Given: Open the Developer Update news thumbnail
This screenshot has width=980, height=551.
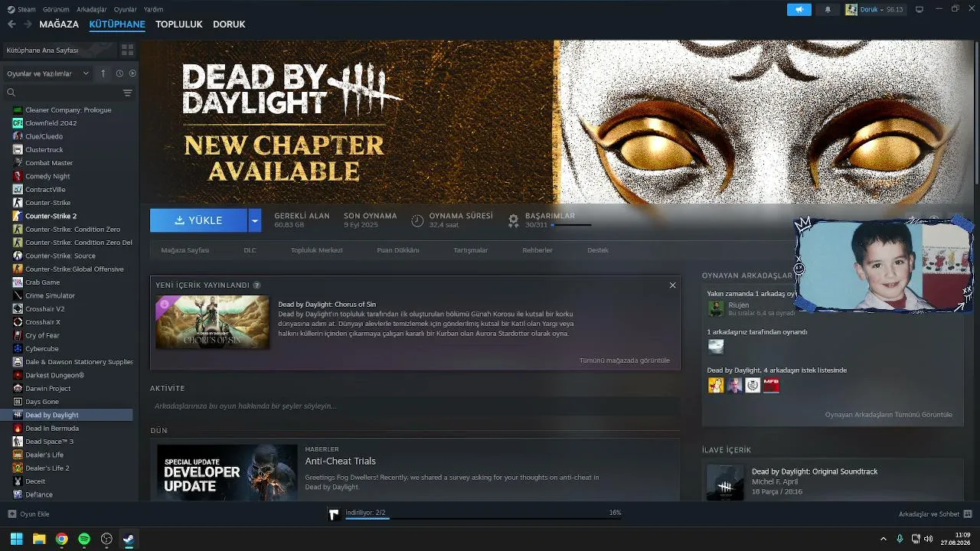Looking at the screenshot, I should point(227,473).
